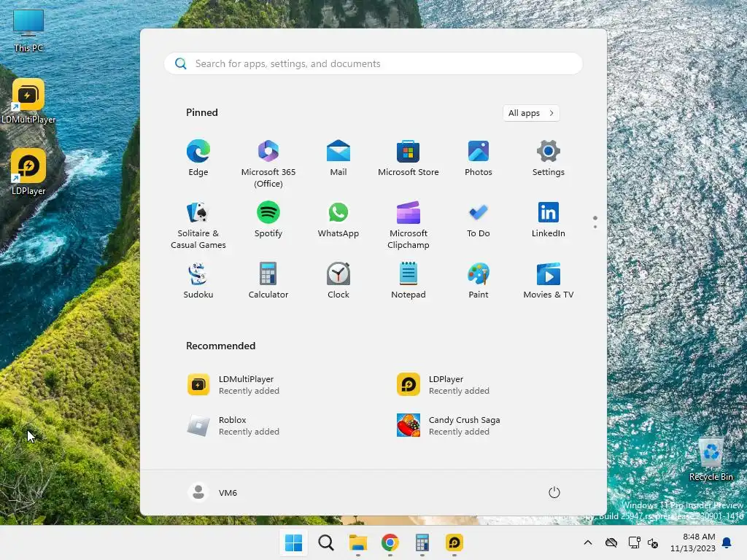Switch to Calculator on the taskbar
Screen dimensions: 747x560
pos(422,542)
